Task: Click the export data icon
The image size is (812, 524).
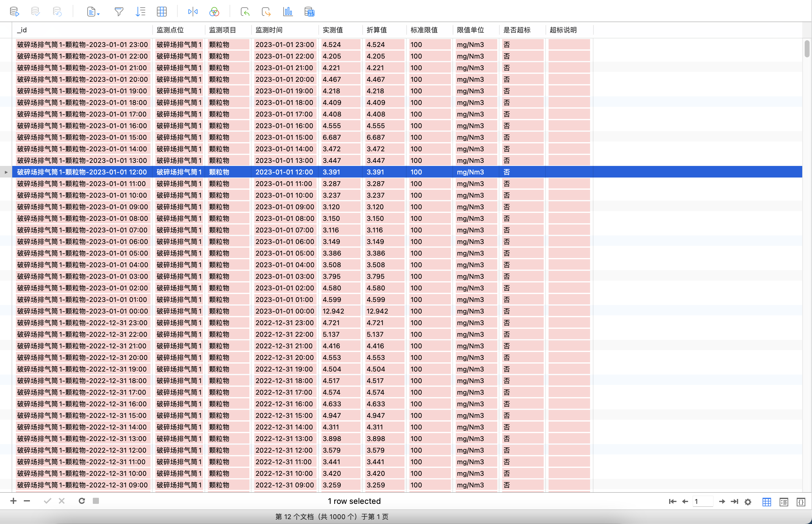Action: coord(266,12)
